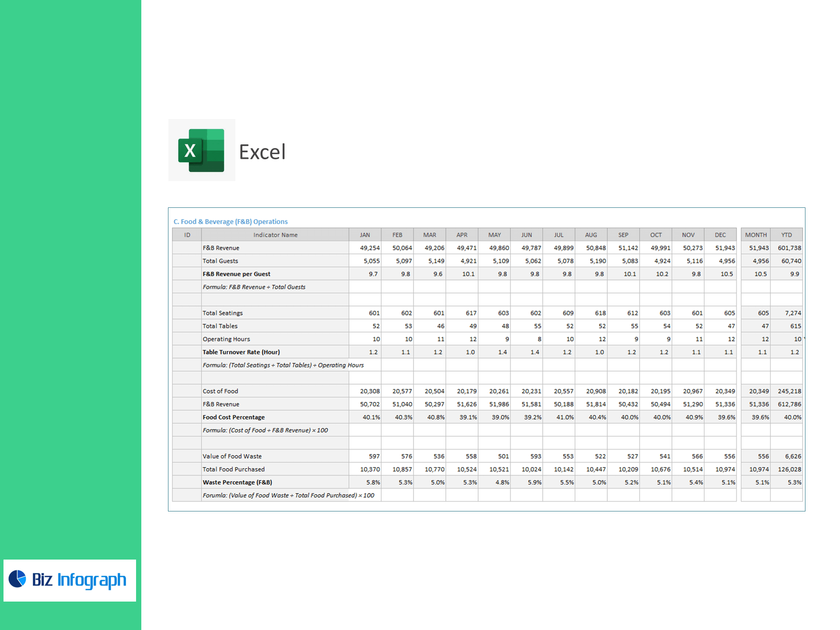Click the Excel application icon
Viewport: 840px width, 630px height.
coord(202,150)
